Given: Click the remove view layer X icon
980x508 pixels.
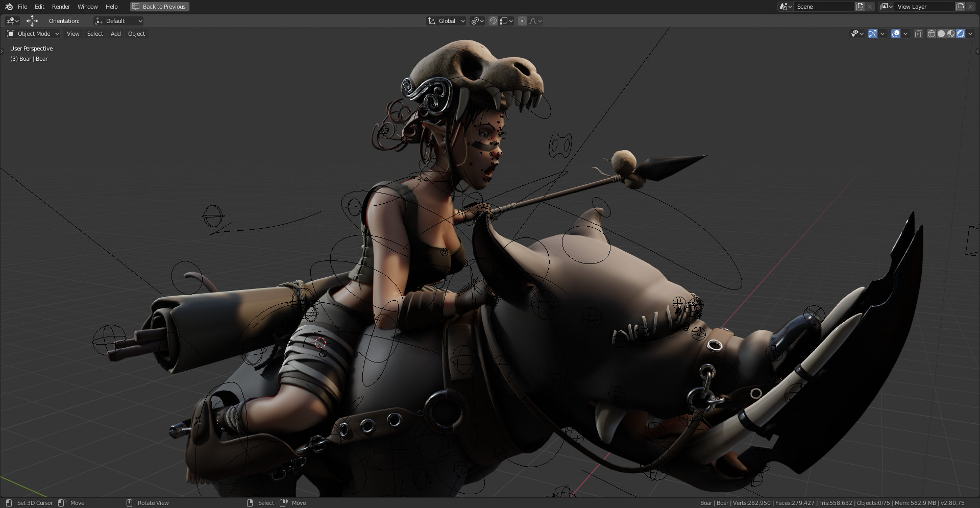Looking at the screenshot, I should 970,7.
